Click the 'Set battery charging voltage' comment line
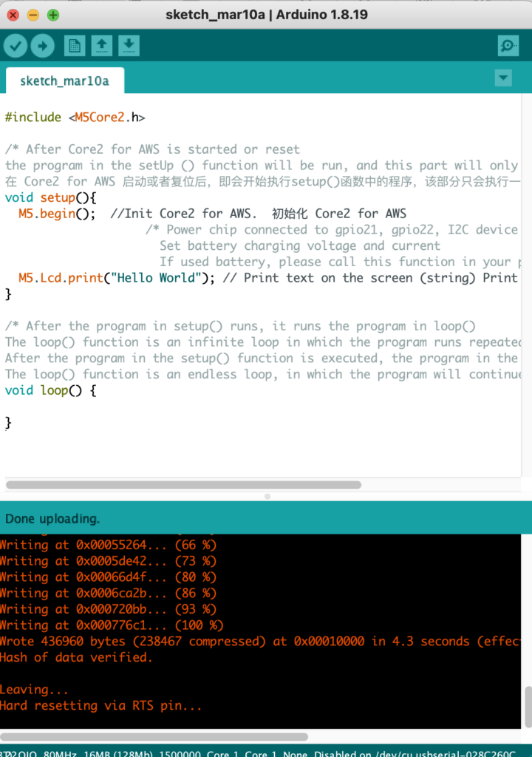 tap(300, 245)
